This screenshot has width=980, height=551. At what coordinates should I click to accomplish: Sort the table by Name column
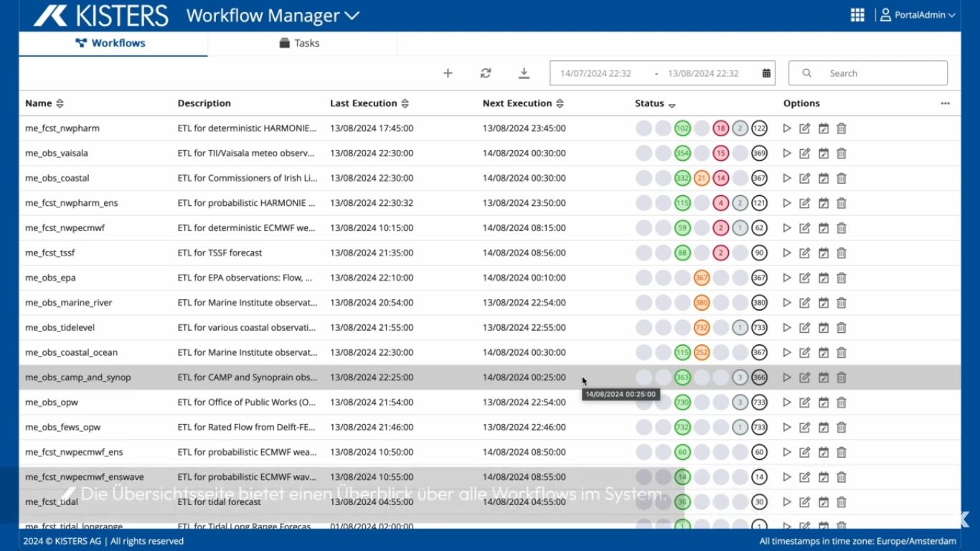click(x=60, y=104)
